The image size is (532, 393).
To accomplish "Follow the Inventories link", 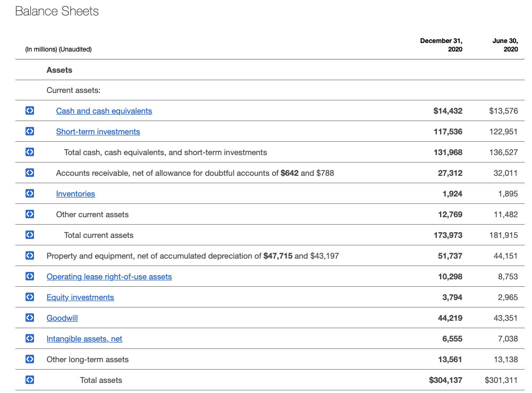I will coord(75,194).
